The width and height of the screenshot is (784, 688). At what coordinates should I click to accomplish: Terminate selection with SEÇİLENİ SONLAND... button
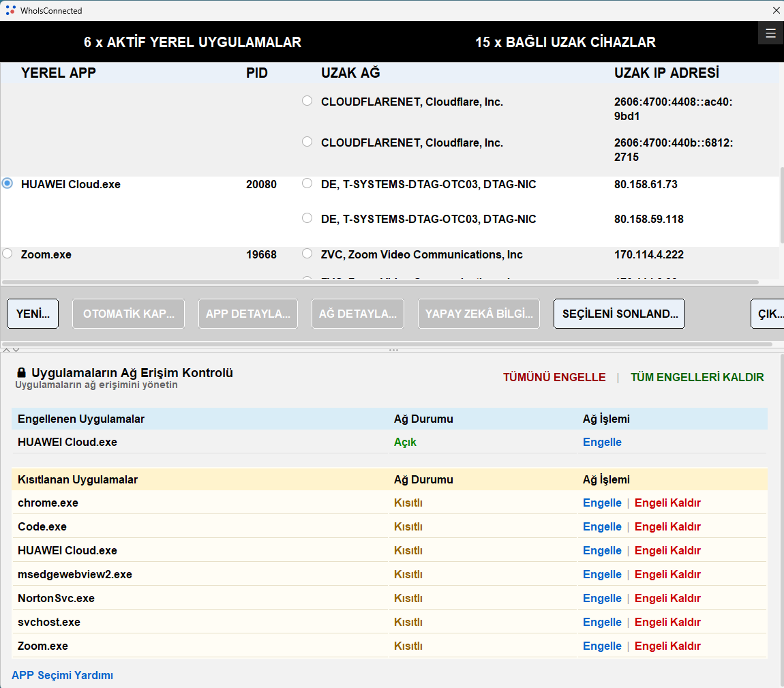click(x=620, y=314)
